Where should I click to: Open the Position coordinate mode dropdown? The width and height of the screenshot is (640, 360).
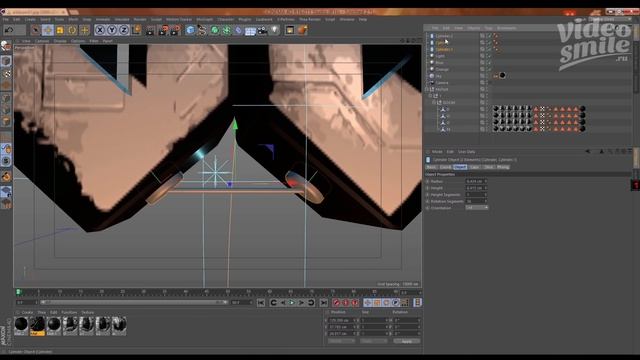tap(341, 341)
